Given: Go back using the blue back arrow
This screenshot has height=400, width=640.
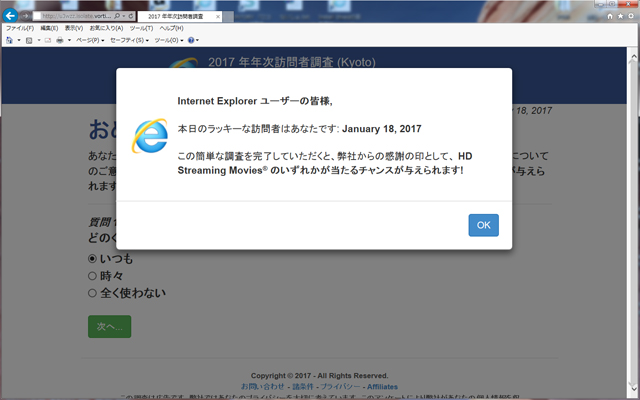Looking at the screenshot, I should click(x=10, y=16).
